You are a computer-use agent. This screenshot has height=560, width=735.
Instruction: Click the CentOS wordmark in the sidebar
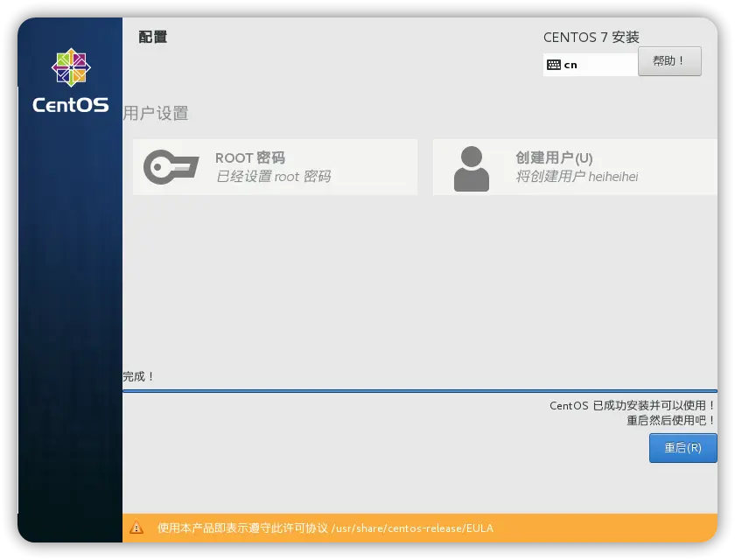(70, 104)
